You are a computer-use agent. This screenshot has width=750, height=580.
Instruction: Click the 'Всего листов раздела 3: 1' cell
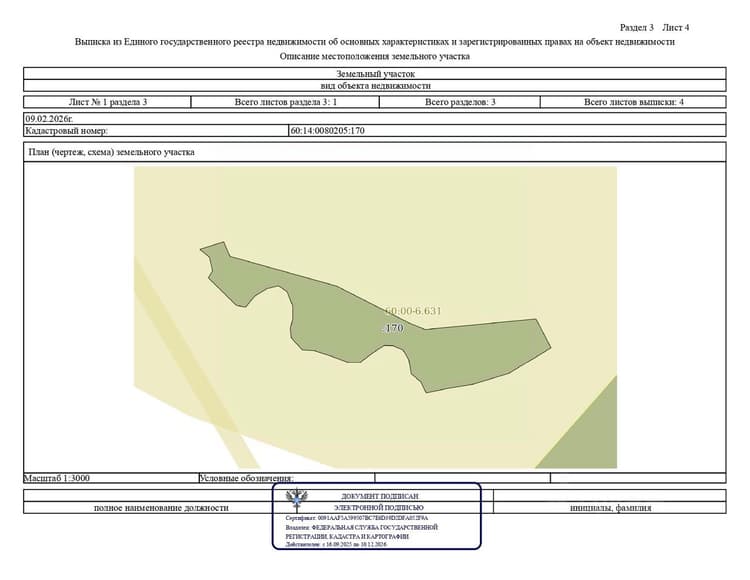[x=285, y=102]
